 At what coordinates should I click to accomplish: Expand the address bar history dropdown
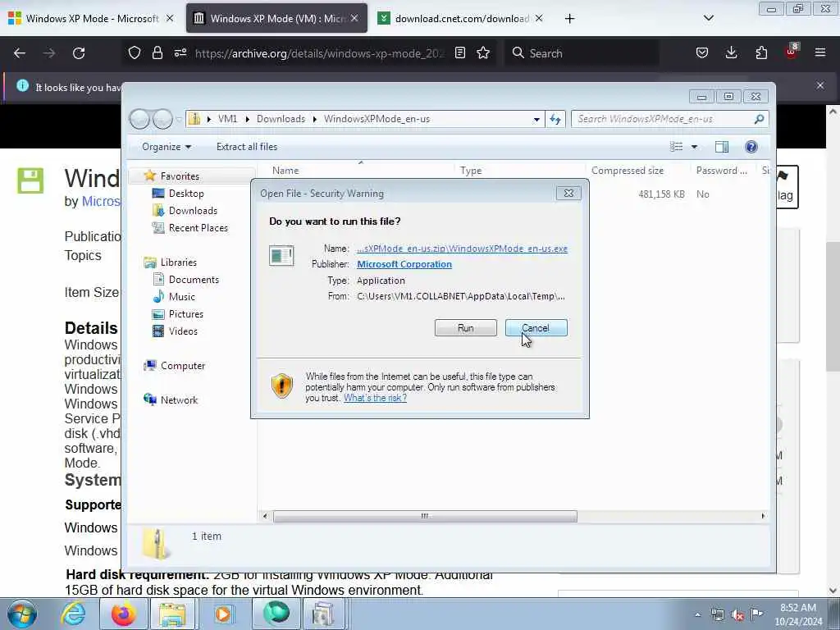[x=536, y=120]
